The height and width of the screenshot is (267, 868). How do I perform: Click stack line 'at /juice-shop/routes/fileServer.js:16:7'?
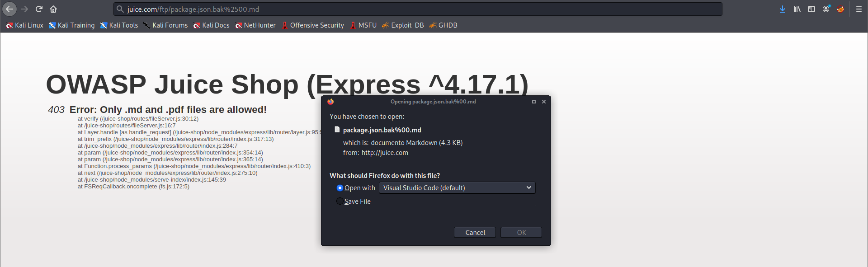click(127, 126)
